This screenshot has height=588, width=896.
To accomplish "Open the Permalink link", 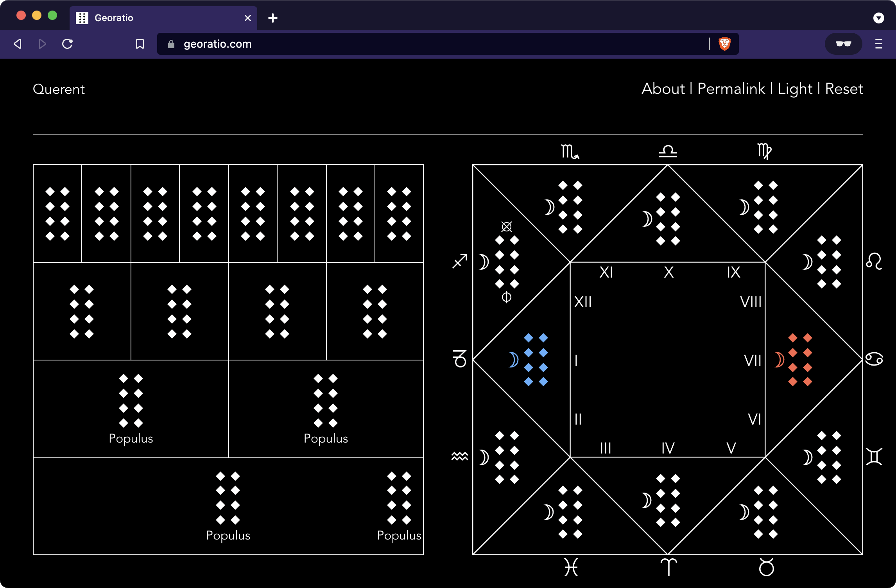I will click(x=731, y=89).
